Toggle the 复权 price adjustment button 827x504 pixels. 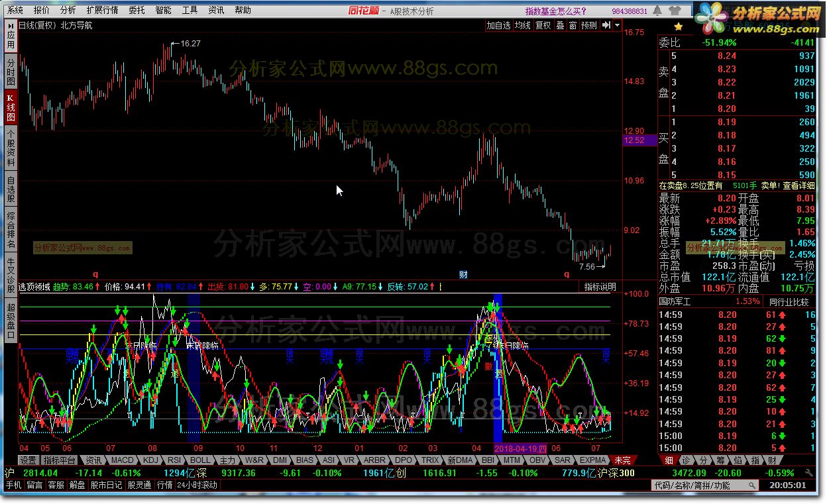pyautogui.click(x=543, y=25)
